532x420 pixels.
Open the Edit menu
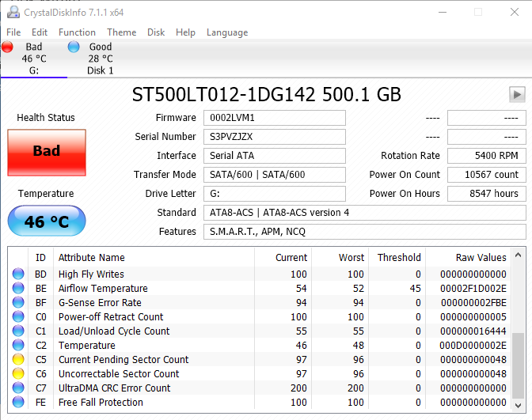click(x=40, y=32)
